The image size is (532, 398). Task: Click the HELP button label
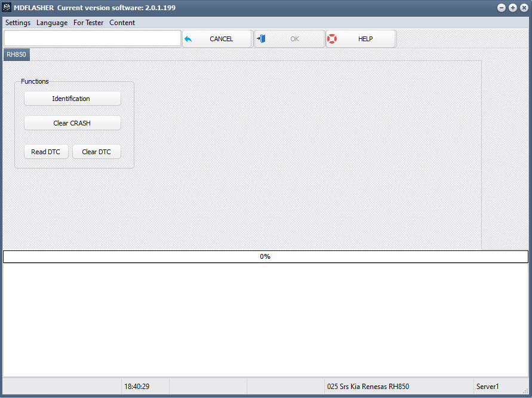coord(365,39)
